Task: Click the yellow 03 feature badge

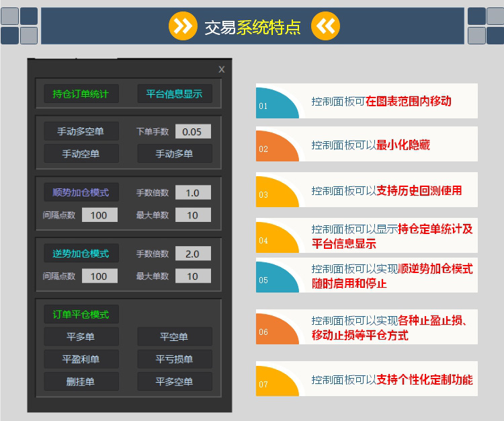Action: (277, 192)
